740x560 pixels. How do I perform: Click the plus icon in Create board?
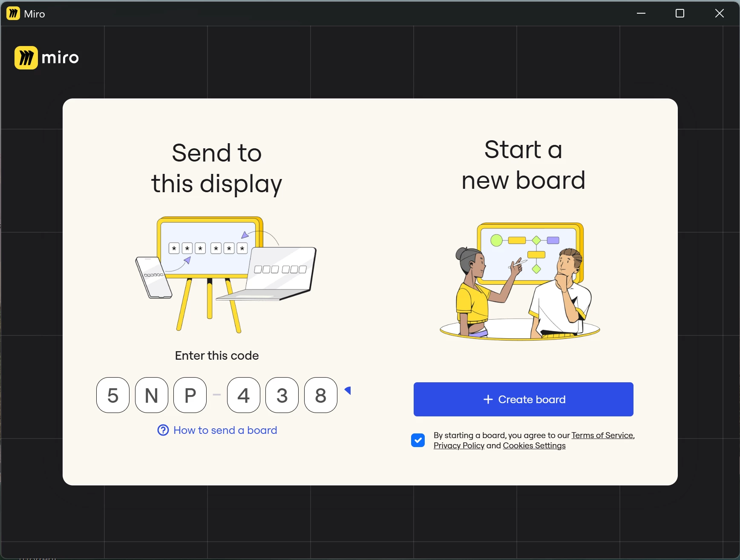point(488,399)
